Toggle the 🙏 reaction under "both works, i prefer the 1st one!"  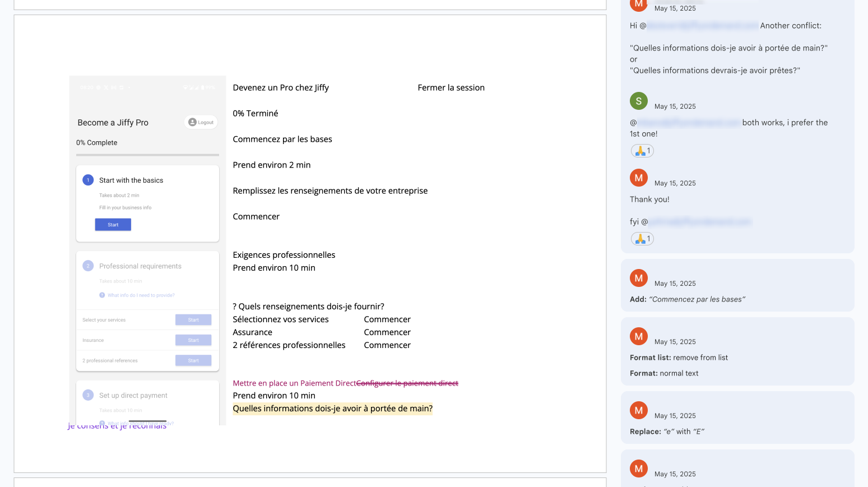[642, 150]
